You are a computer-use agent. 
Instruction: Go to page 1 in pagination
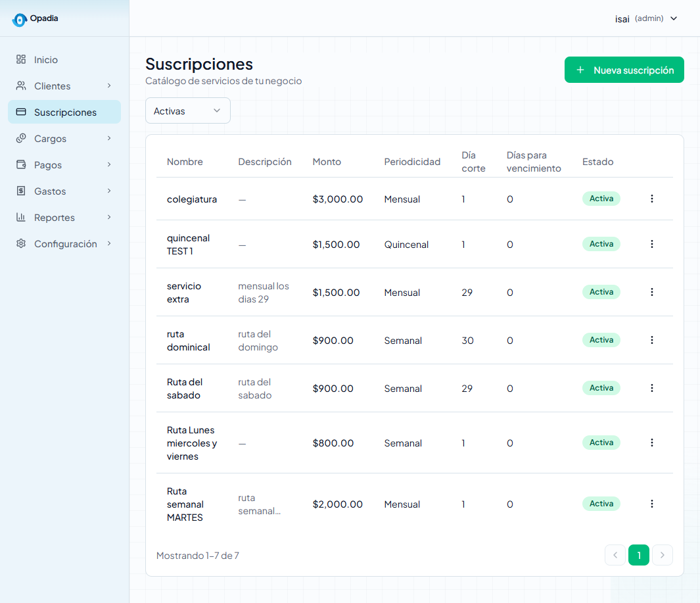[639, 555]
